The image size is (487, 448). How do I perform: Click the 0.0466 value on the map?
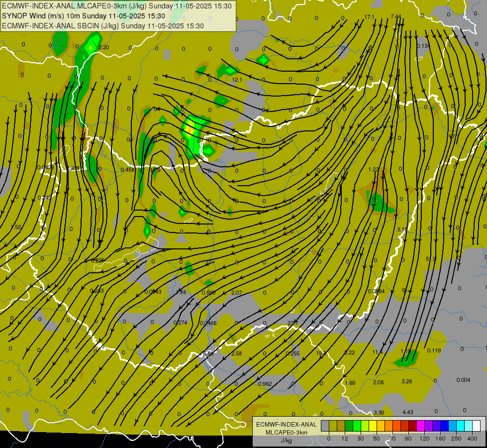click(208, 323)
